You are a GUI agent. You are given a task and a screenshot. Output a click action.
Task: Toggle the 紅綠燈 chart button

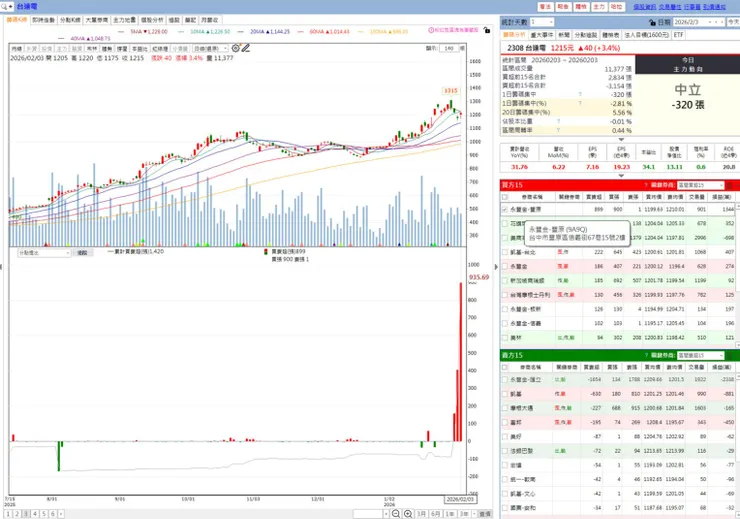click(x=160, y=49)
